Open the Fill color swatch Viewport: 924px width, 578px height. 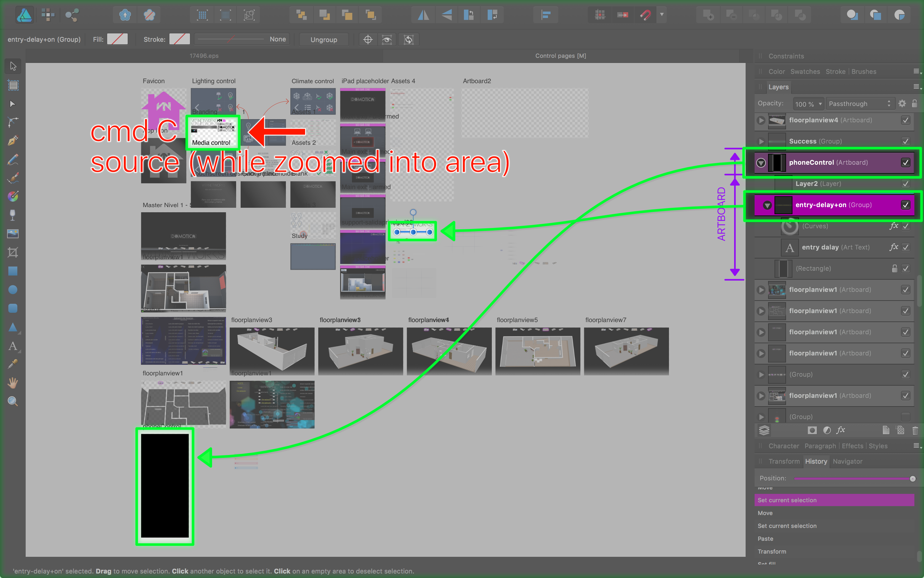[x=117, y=39]
